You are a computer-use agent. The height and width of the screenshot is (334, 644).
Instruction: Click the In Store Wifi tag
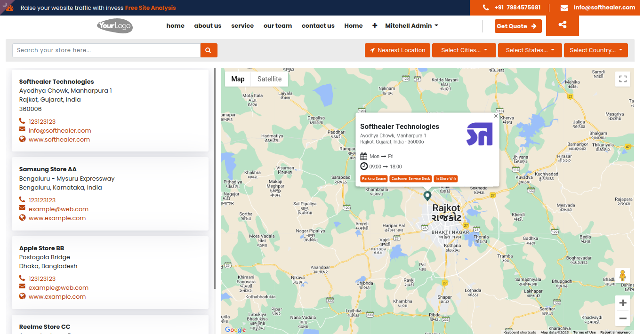[445, 179]
